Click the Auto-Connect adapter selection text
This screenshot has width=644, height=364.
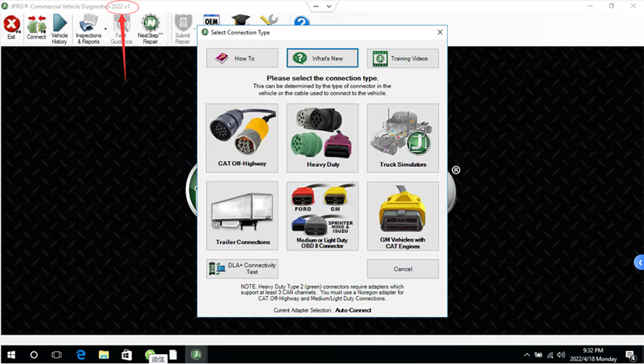pos(353,310)
